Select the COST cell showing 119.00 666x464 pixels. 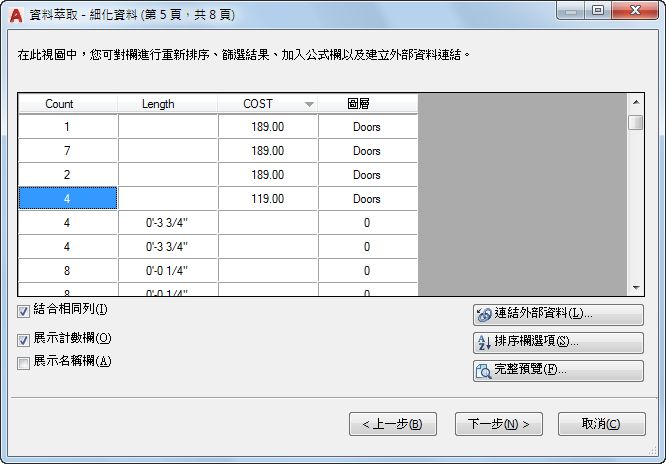(268, 198)
